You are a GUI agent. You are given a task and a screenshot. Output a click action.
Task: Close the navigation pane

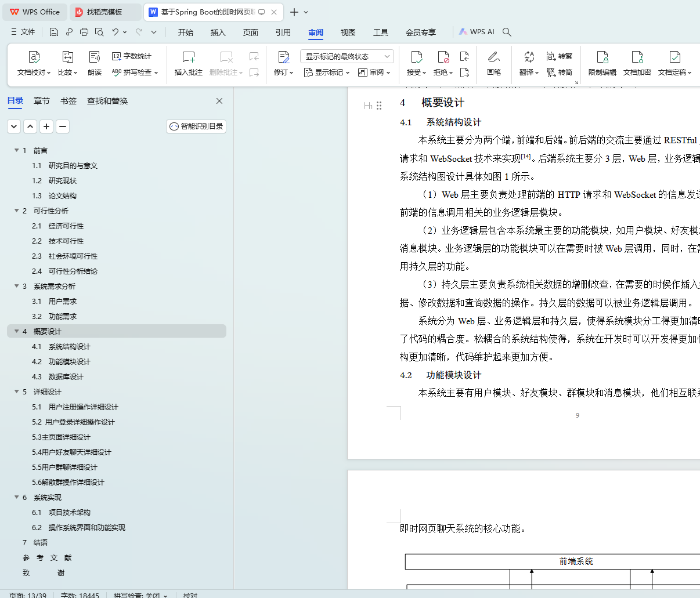click(219, 101)
